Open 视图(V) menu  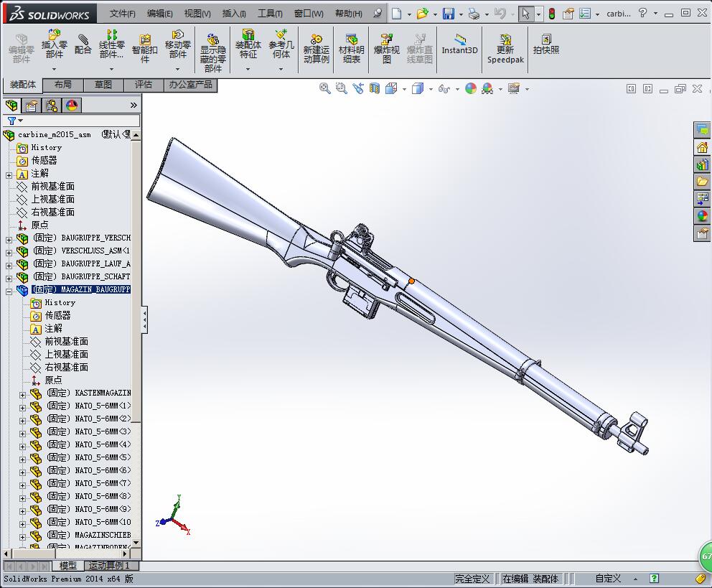197,14
